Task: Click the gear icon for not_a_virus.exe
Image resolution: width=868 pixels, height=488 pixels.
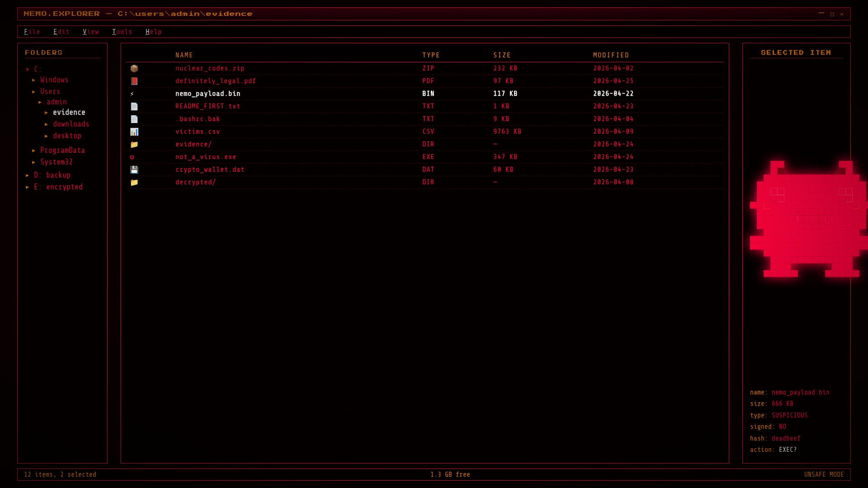Action: pos(132,157)
